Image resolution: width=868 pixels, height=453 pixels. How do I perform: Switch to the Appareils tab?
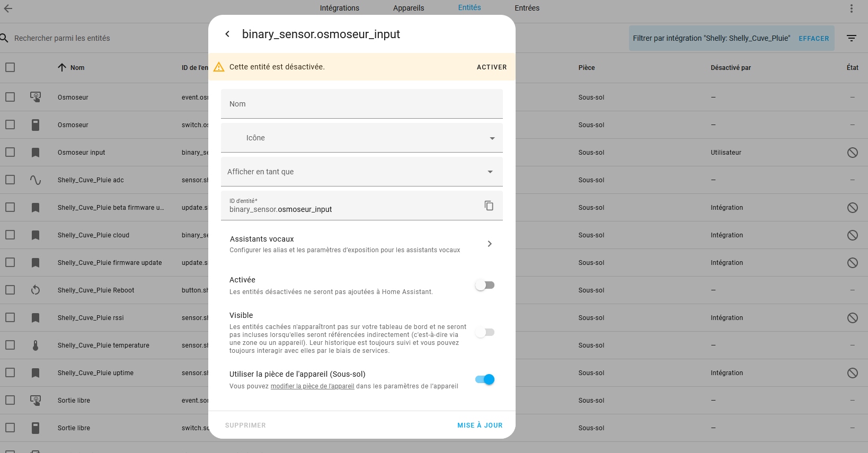(409, 8)
